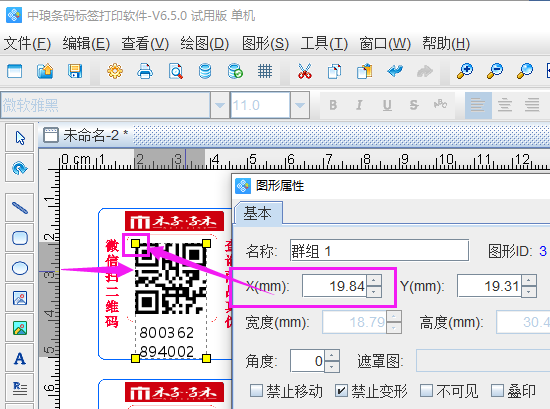The width and height of the screenshot is (550, 409).
Task: Select the ellipse drawing tool
Action: tap(20, 268)
